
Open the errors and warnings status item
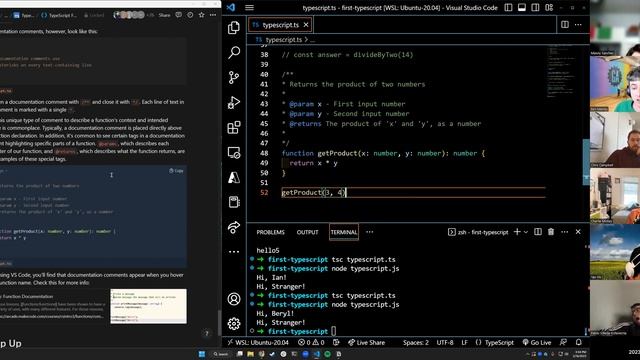point(311,342)
